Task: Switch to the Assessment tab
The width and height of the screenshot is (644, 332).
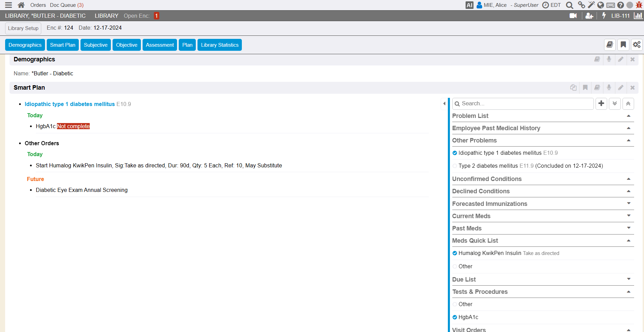Action: click(160, 45)
